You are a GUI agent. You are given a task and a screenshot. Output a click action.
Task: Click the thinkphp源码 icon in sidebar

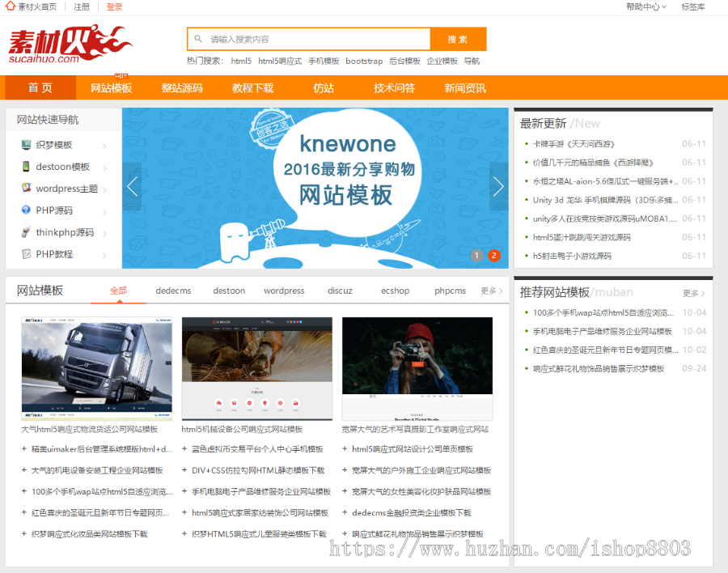27,232
